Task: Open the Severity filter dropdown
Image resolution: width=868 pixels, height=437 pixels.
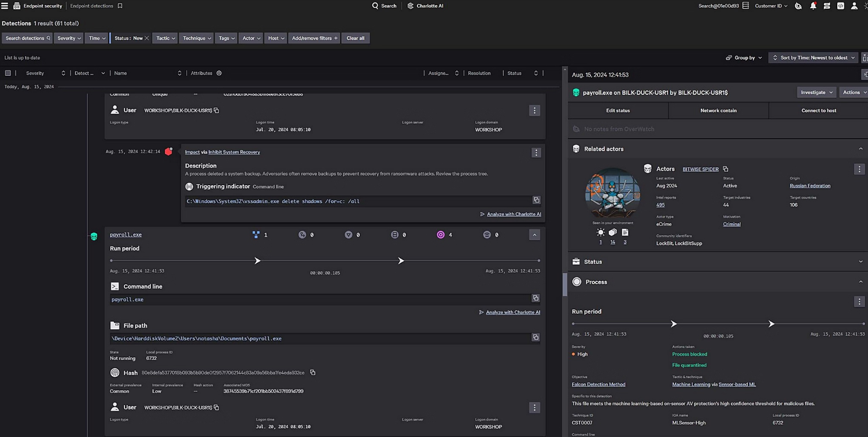Action: (x=69, y=38)
